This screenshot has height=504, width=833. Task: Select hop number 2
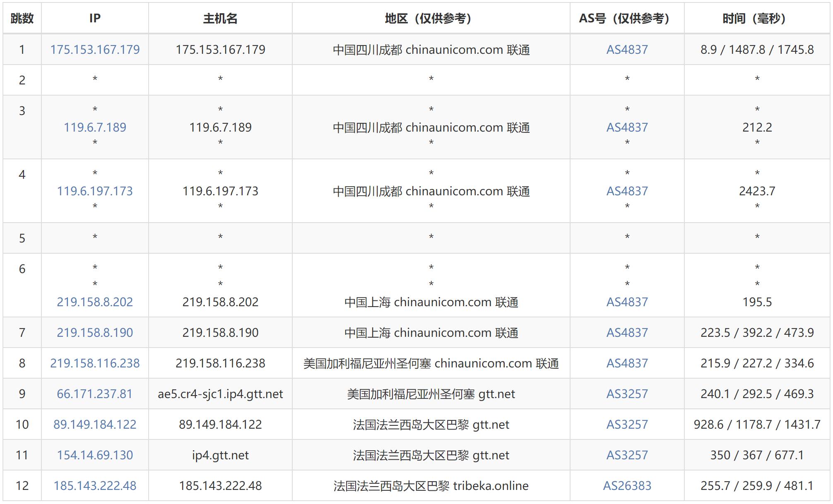tap(22, 80)
